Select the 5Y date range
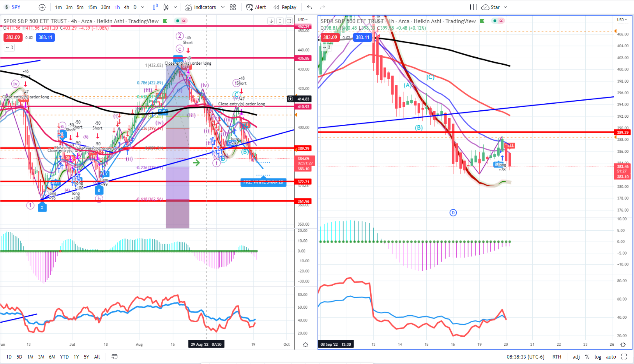Viewport: 634px width, 364px height. [x=87, y=357]
